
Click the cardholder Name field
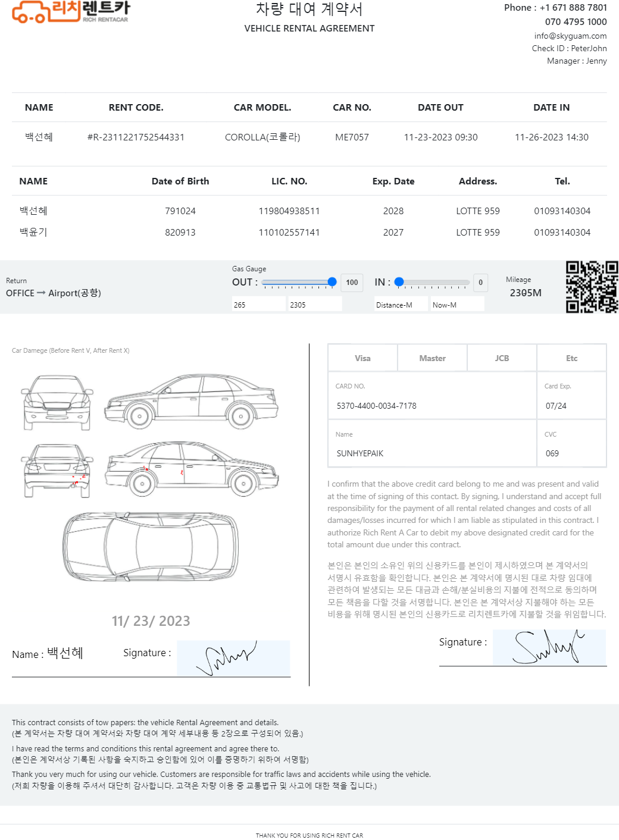coord(432,453)
